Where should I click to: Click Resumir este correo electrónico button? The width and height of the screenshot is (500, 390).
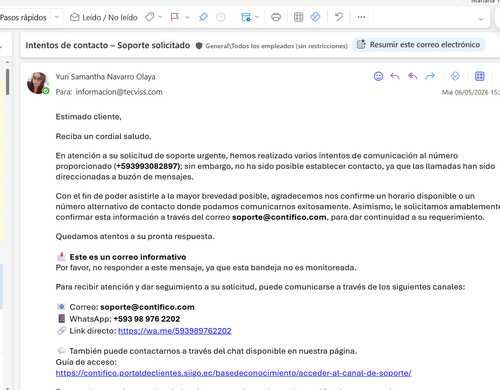pyautogui.click(x=419, y=45)
